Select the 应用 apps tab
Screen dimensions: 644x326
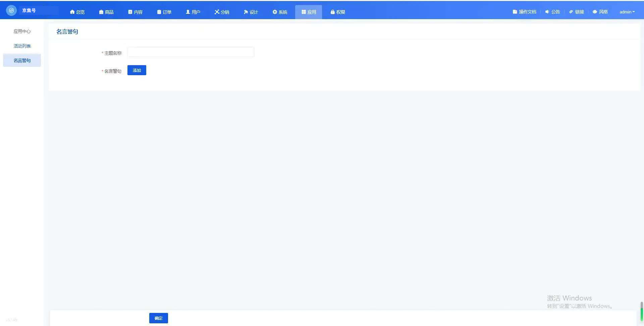[x=309, y=12]
